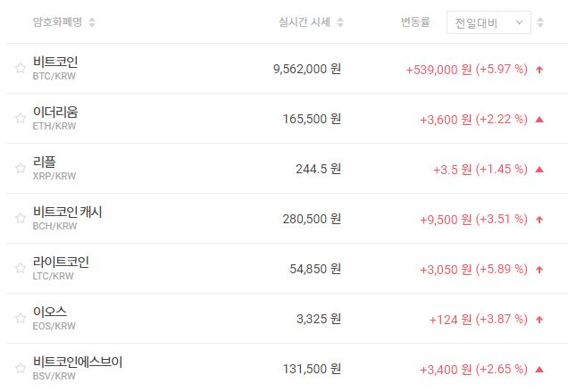The height and width of the screenshot is (392, 568).
Task: Click the star icon beside Bitcoin Cash
Action: tap(20, 218)
